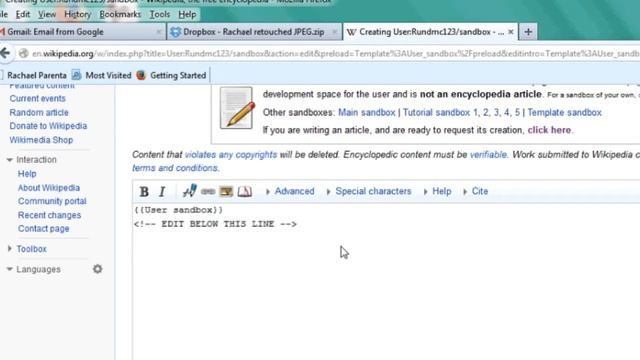Close the Dropbox tab
Viewport: 640px width, 360px height.
click(x=334, y=32)
